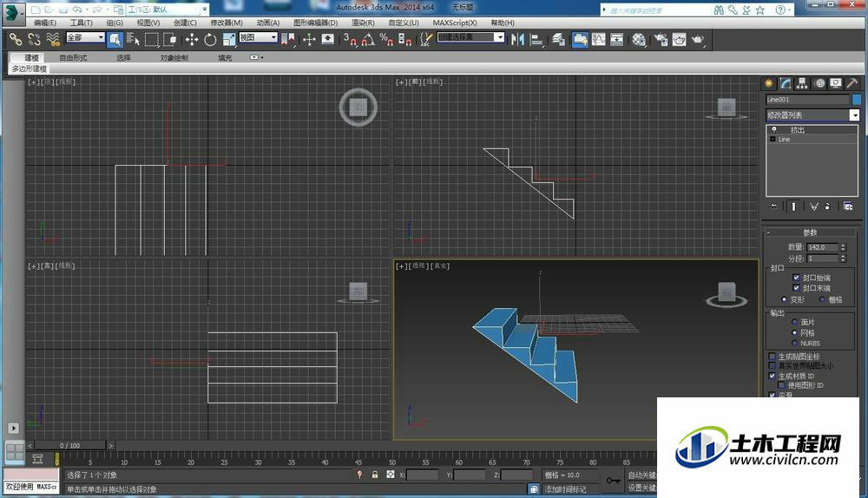Open Select by Name list icon
868x498 pixels.
[x=133, y=39]
